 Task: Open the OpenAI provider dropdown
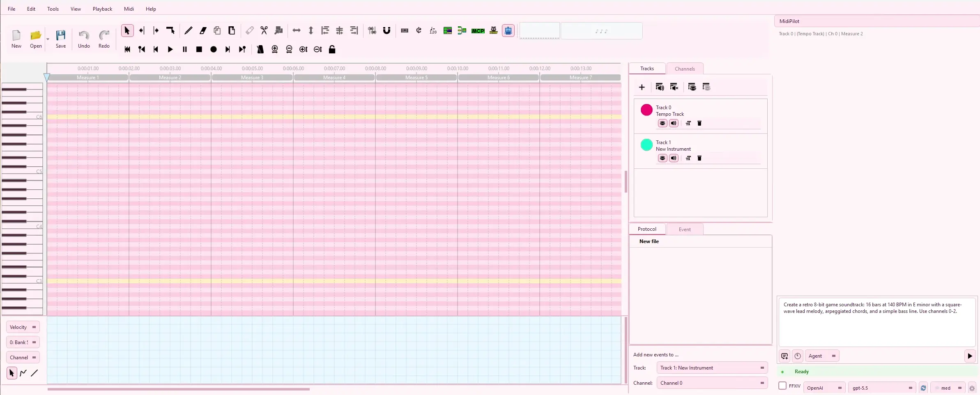pyautogui.click(x=824, y=388)
